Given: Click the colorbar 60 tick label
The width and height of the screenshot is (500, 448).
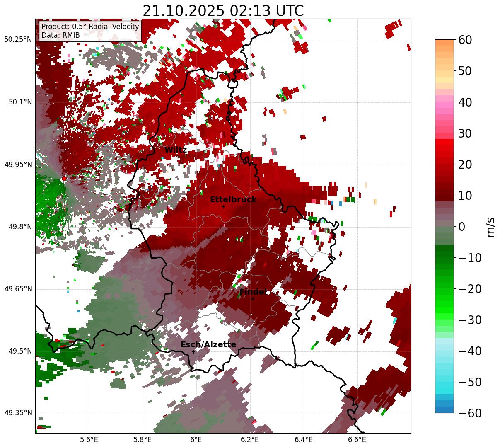Looking at the screenshot, I should click(465, 40).
